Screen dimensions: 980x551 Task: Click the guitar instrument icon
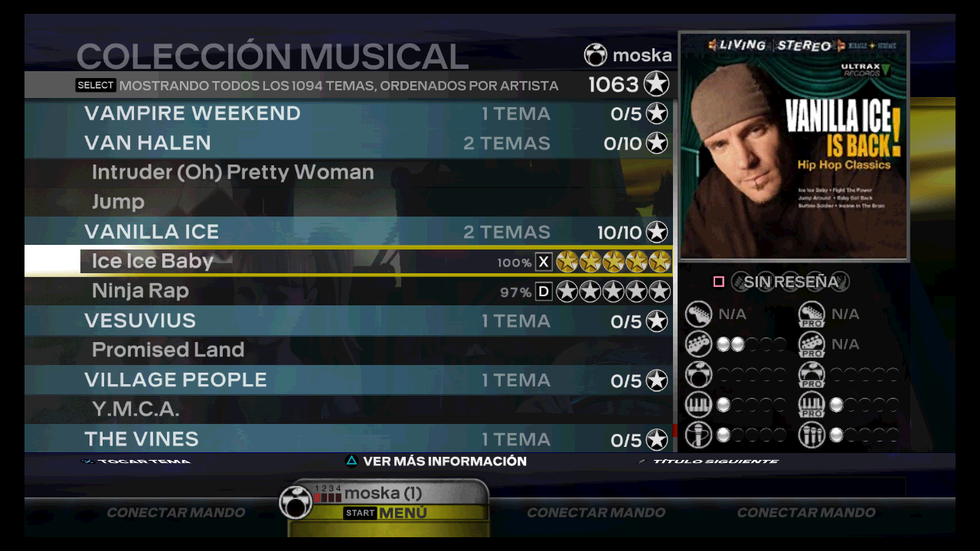[698, 314]
